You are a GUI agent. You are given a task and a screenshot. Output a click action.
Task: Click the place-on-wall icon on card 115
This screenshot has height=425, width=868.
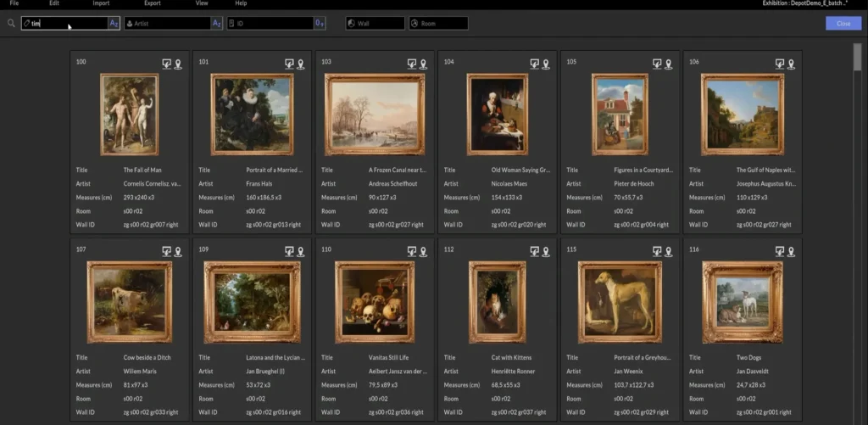click(657, 252)
